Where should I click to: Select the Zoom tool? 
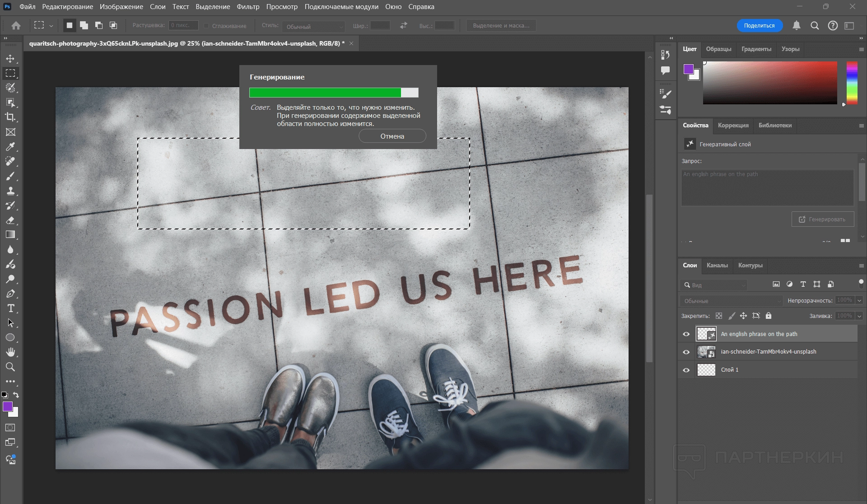(x=10, y=367)
